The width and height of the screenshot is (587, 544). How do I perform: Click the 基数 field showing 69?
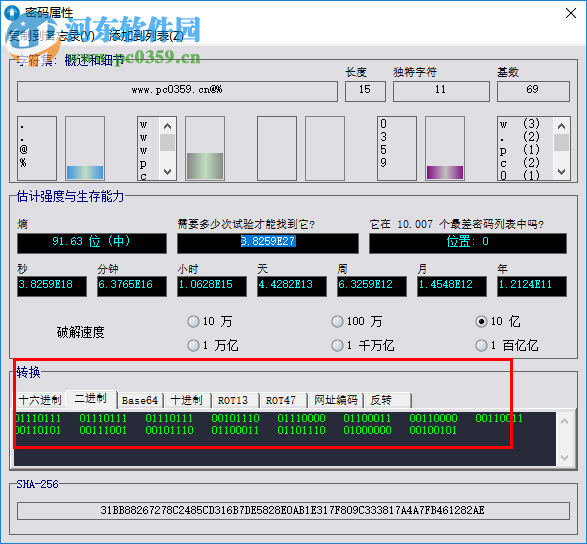(x=533, y=91)
